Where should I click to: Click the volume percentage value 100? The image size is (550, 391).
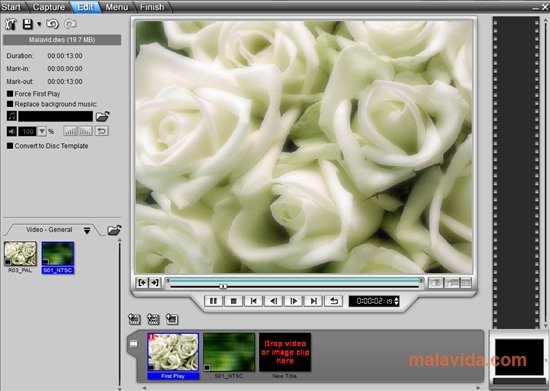(27, 132)
